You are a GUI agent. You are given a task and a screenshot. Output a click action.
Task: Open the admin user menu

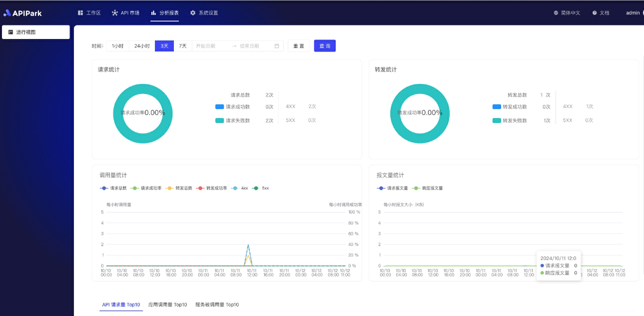click(x=633, y=13)
